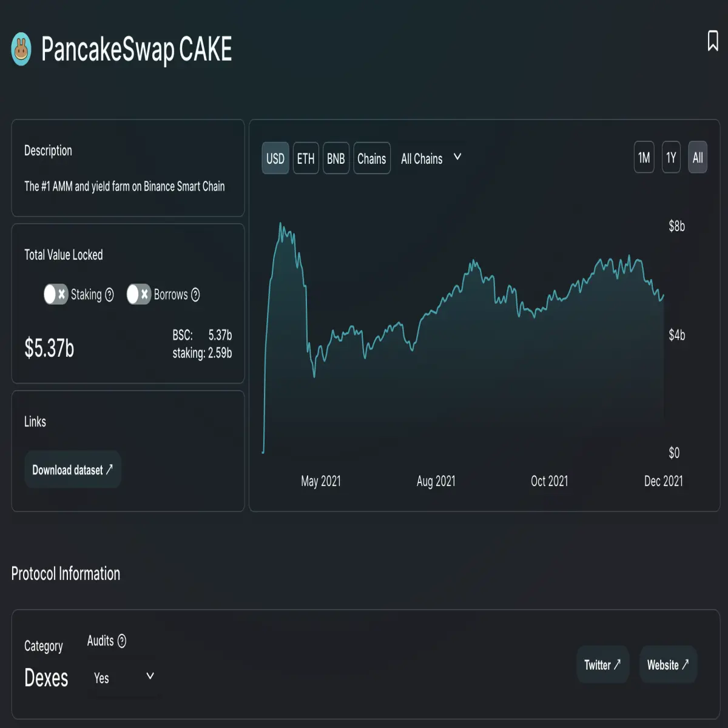Click the Links heading
The width and height of the screenshot is (728, 728).
[35, 422]
